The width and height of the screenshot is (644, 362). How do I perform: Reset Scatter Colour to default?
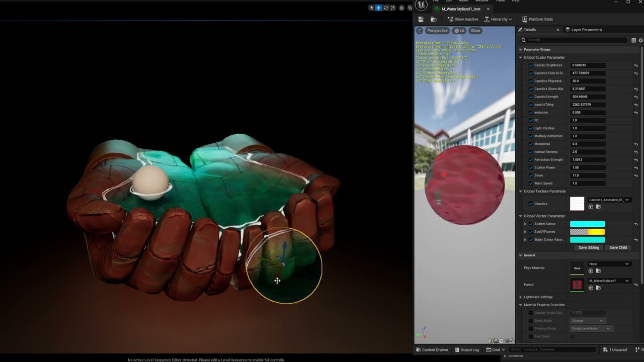pos(636,224)
